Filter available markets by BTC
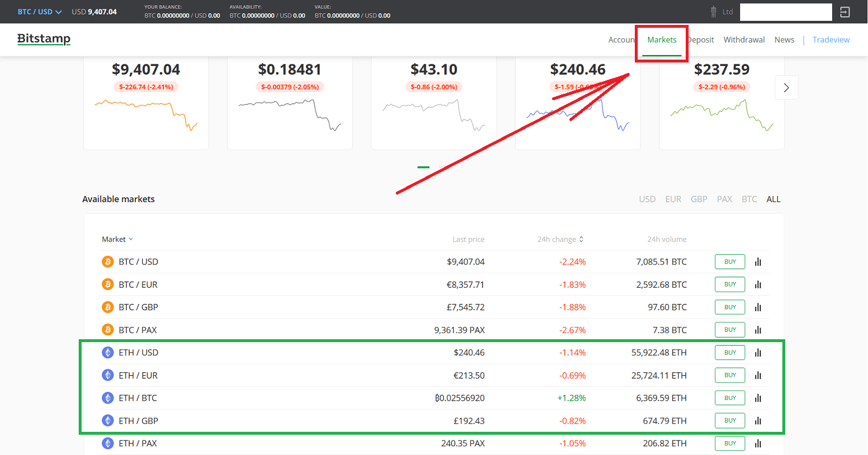The width and height of the screenshot is (868, 455). coord(749,199)
